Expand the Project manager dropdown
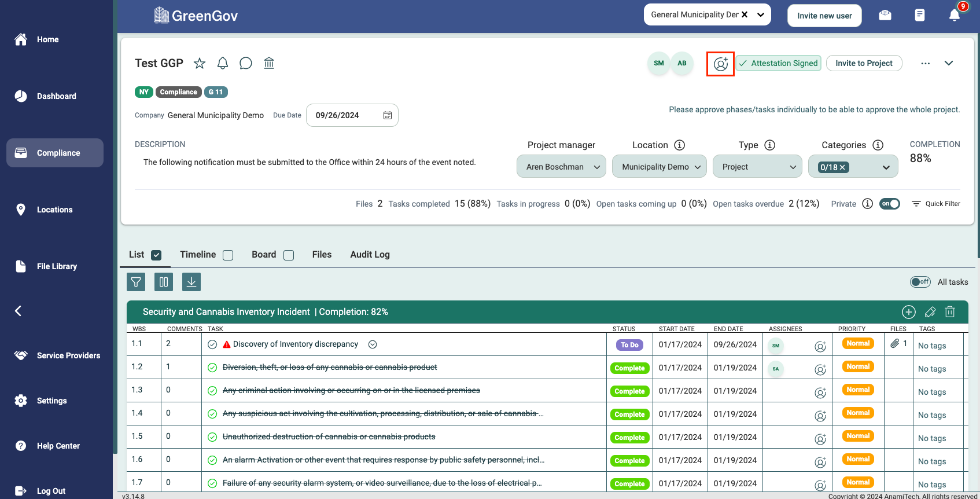This screenshot has height=499, width=980. tap(561, 167)
